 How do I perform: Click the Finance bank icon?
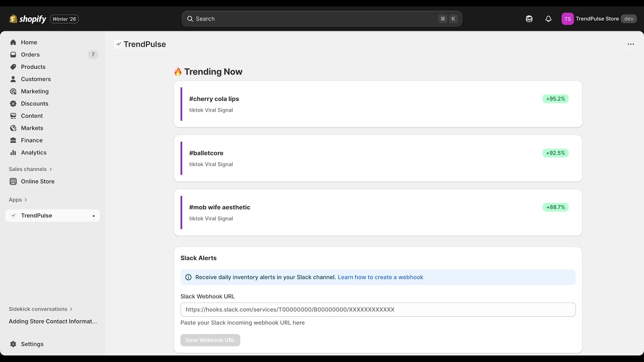pos(13,140)
